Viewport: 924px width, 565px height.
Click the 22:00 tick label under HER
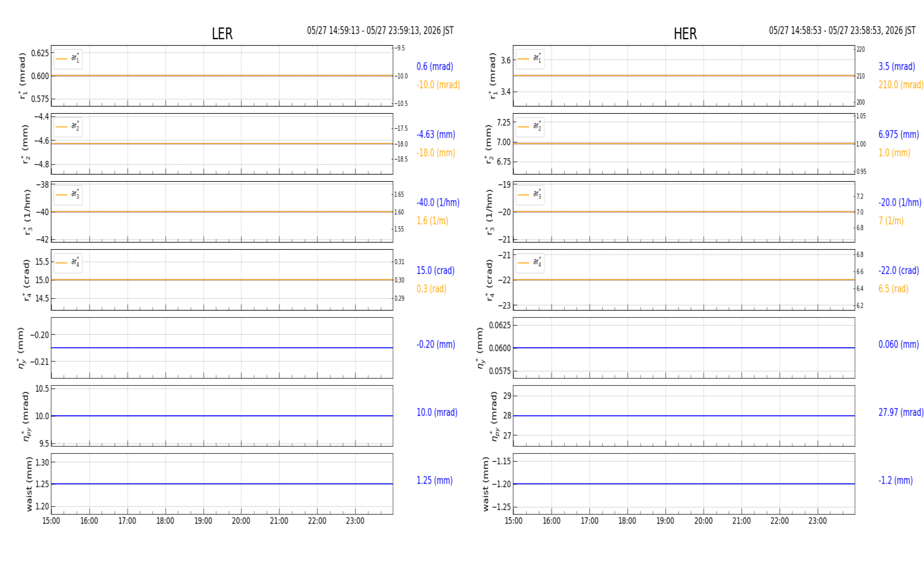coord(779,521)
